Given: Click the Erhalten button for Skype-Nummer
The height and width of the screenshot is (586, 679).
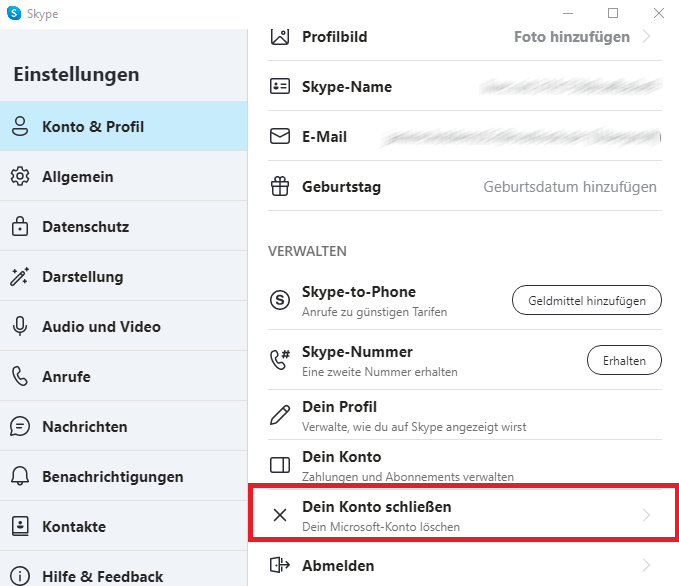Looking at the screenshot, I should click(624, 360).
